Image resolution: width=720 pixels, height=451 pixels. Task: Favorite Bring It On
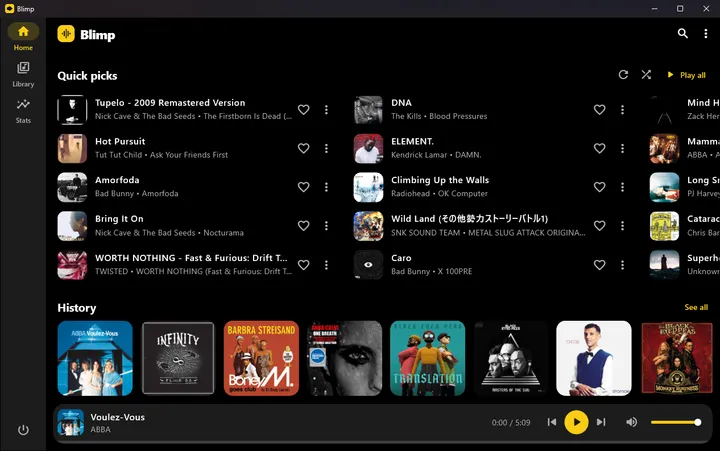304,226
